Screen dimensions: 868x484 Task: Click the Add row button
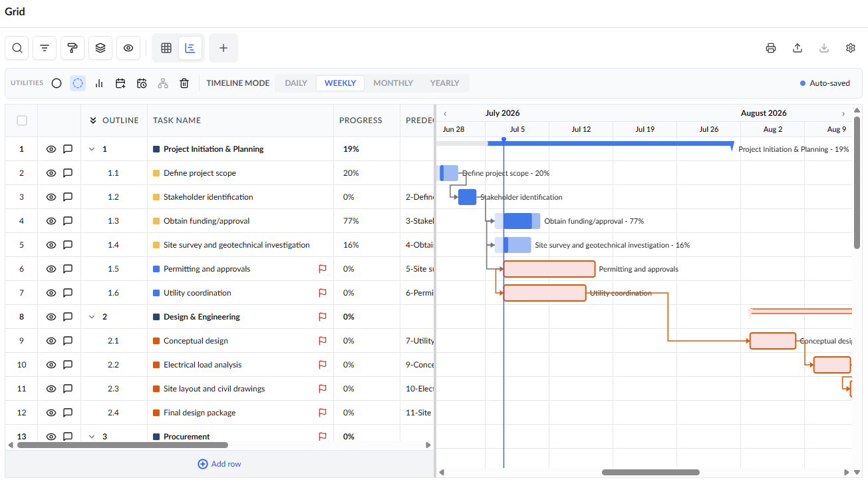219,464
